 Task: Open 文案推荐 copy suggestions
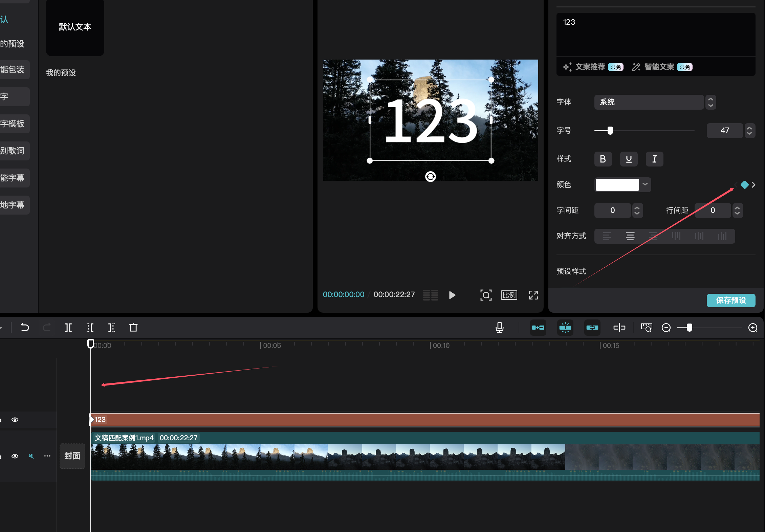tap(593, 67)
